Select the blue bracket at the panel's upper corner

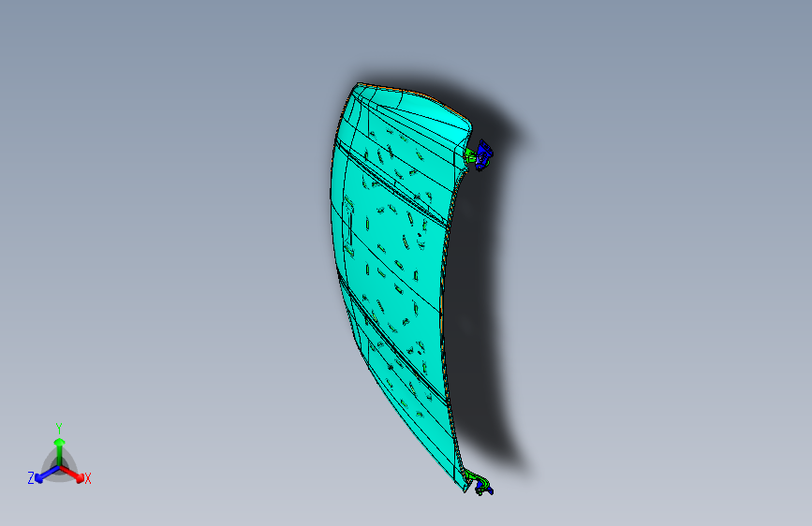(x=484, y=154)
